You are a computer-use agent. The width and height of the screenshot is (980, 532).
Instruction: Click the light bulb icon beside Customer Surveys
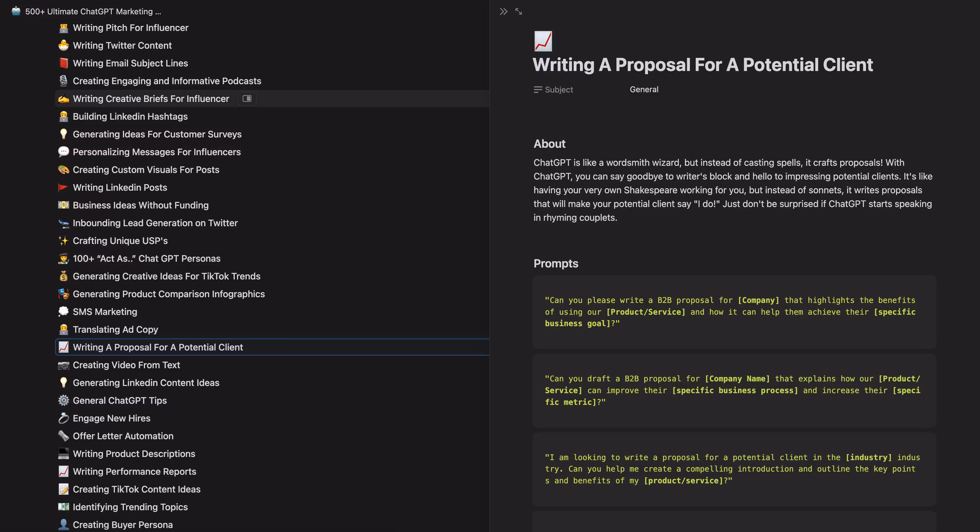(x=64, y=134)
